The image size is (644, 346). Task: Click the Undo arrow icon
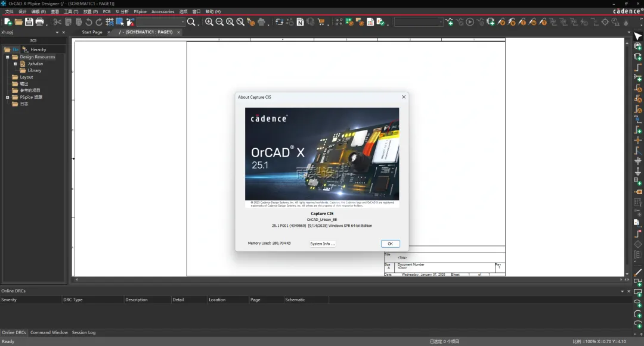[x=89, y=22]
